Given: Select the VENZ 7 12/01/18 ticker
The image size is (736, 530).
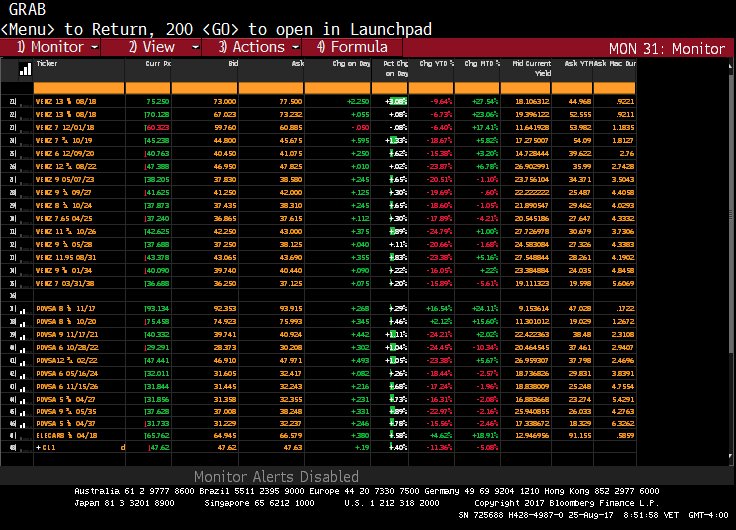Looking at the screenshot, I should 65,128.
